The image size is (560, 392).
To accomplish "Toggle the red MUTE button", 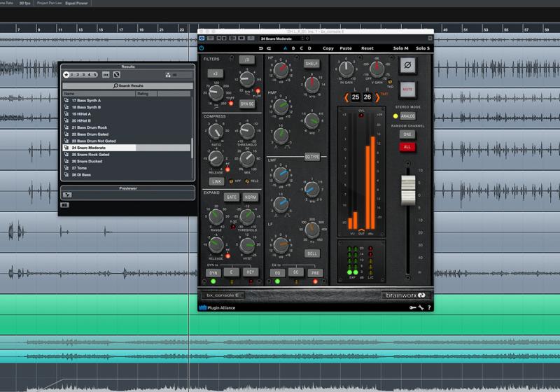I will coord(407,90).
